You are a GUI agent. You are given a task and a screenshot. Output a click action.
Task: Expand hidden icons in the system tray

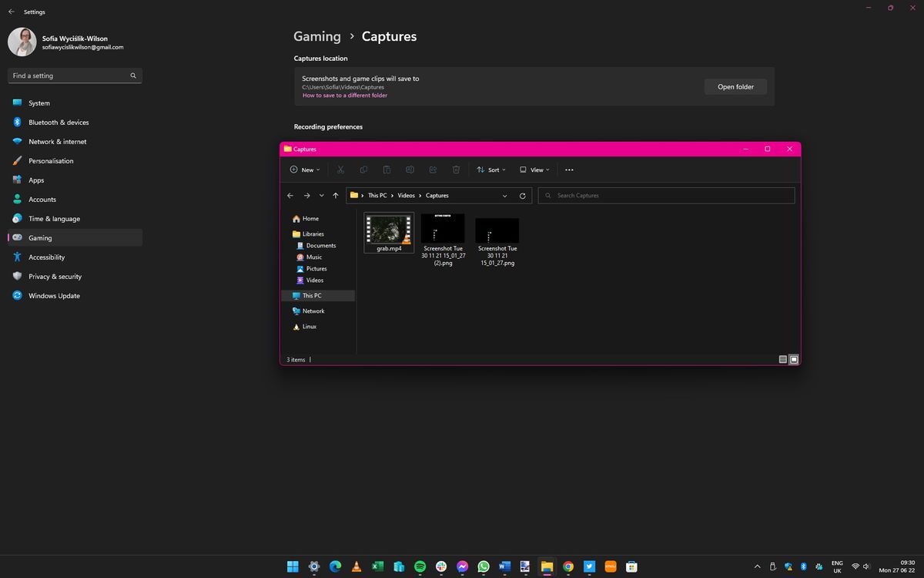757,566
